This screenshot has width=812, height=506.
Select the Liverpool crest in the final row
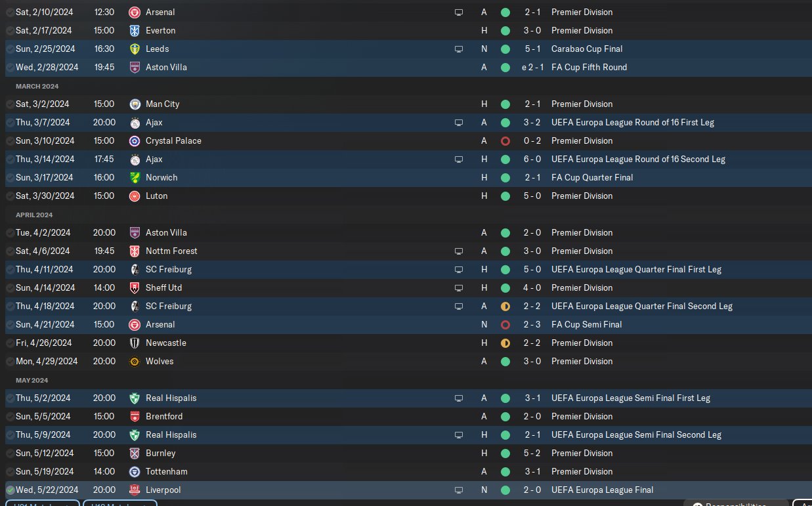click(x=135, y=490)
